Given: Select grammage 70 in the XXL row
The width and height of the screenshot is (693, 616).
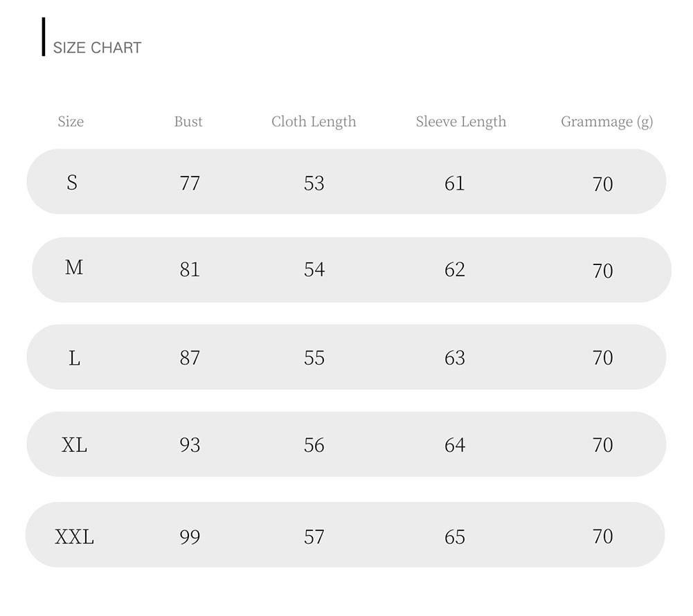Looking at the screenshot, I should 603,536.
